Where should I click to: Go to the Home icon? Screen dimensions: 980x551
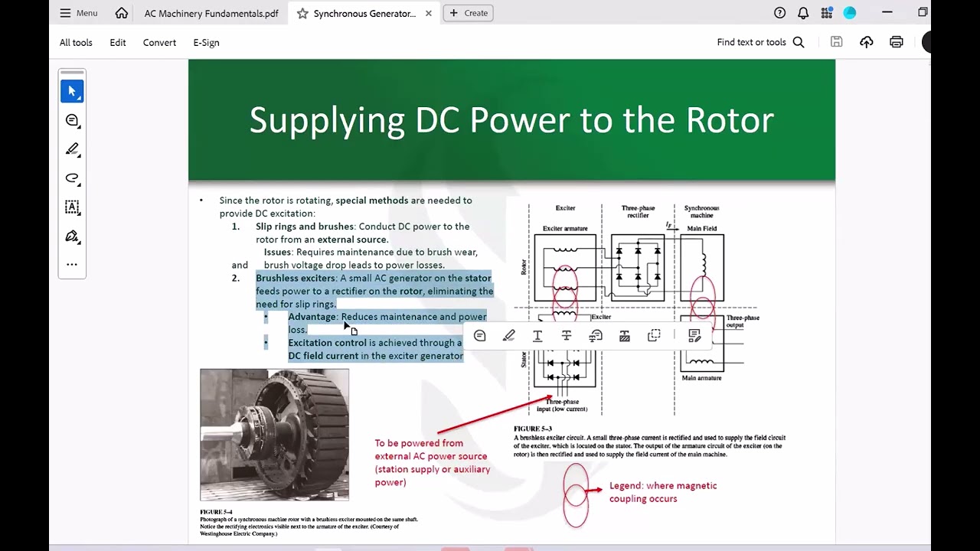122,13
